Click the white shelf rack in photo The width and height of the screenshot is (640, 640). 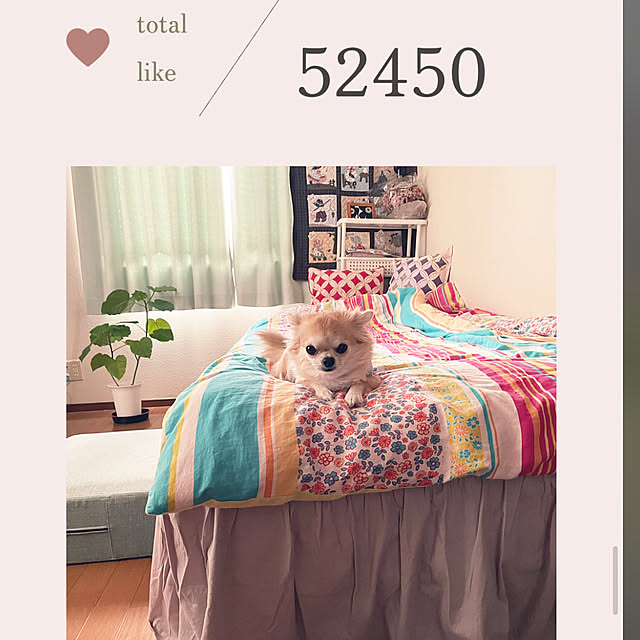click(x=381, y=245)
